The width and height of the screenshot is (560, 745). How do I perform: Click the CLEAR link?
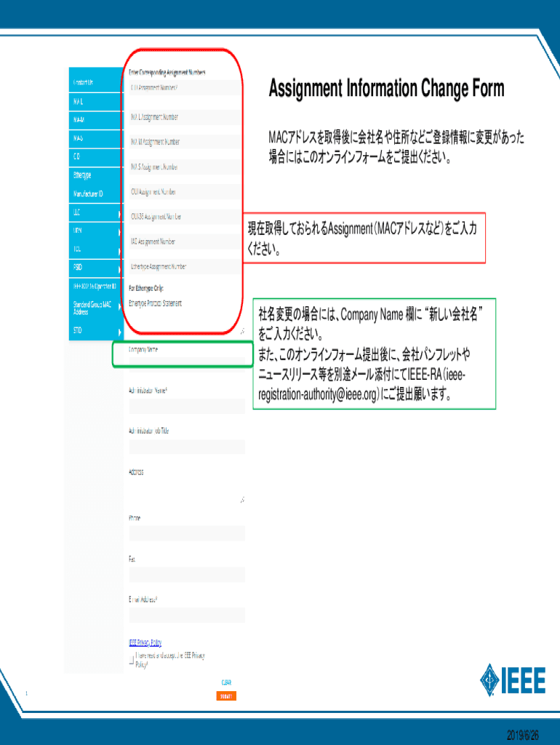coord(227,682)
